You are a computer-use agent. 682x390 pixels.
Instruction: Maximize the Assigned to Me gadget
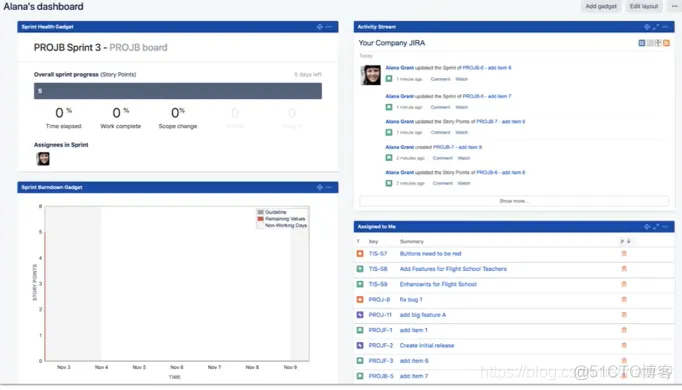656,227
